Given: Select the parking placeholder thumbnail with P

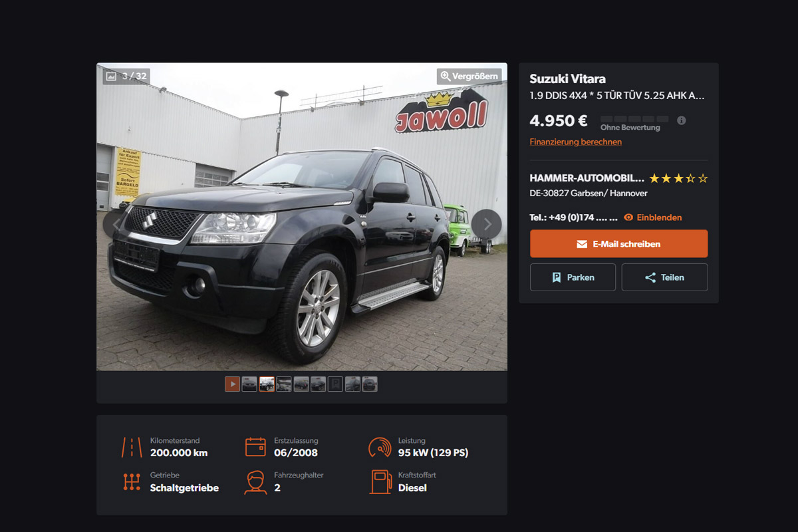Looking at the screenshot, I should pos(335,384).
